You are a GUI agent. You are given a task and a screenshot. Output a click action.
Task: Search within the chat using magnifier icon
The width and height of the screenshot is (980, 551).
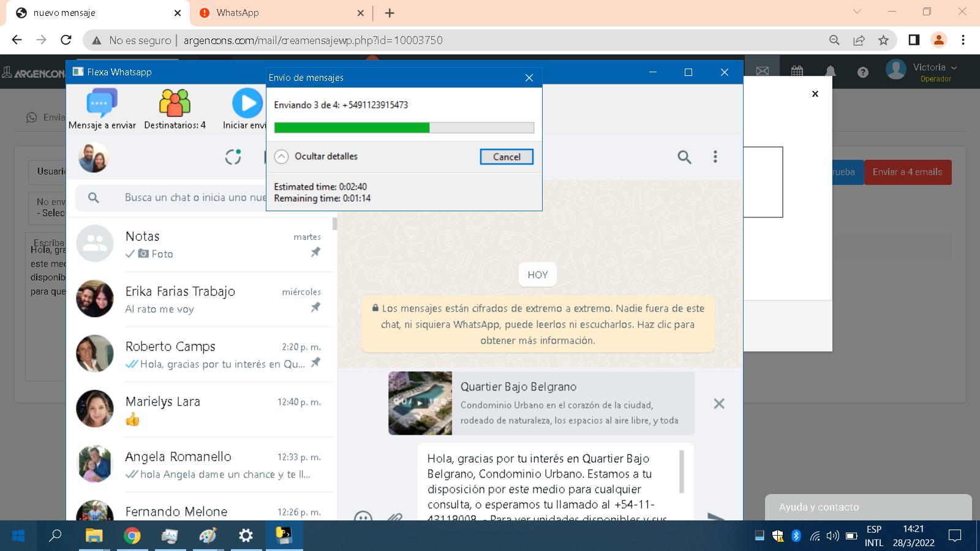click(684, 157)
